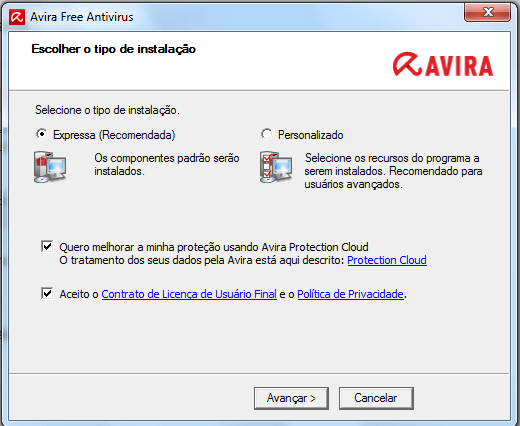Click the 'Escolher o tipo de instalação' heading

click(113, 49)
